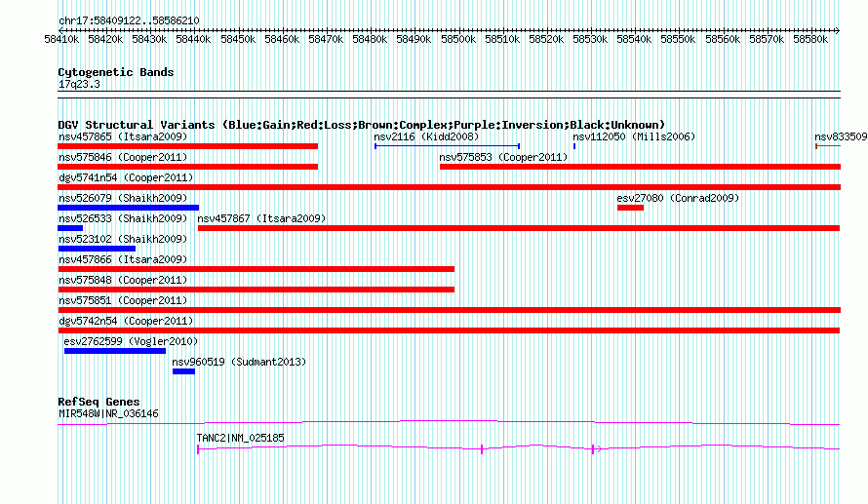Click the thin blue nsv2116 gain span

448,146
